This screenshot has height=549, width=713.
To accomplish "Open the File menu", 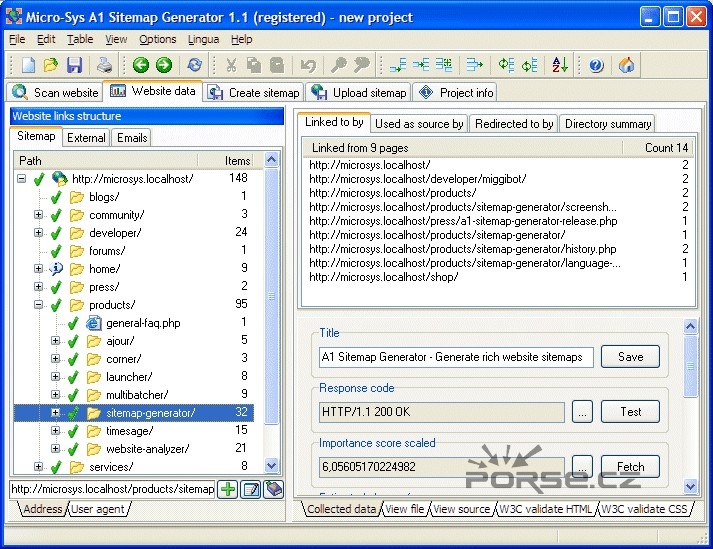I will [17, 39].
